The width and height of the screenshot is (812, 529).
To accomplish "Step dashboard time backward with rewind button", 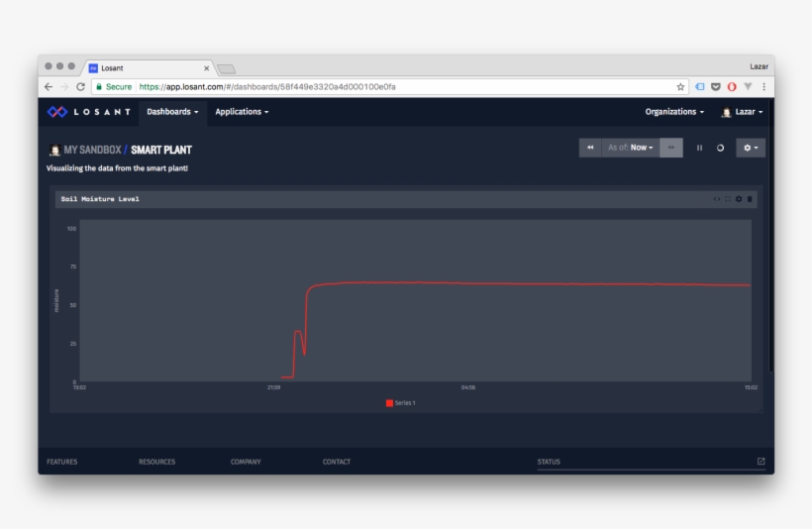I will pos(590,148).
